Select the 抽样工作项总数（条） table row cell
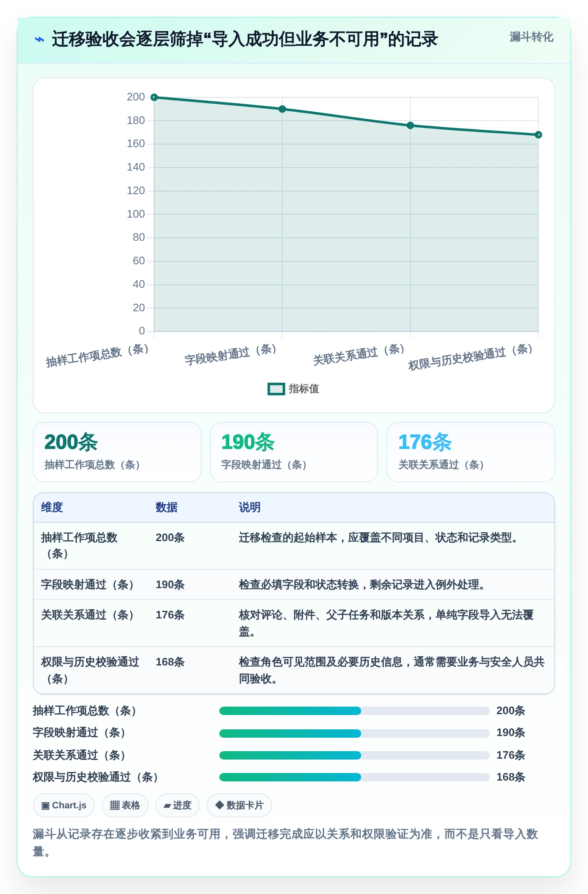588x894 pixels. (91, 546)
